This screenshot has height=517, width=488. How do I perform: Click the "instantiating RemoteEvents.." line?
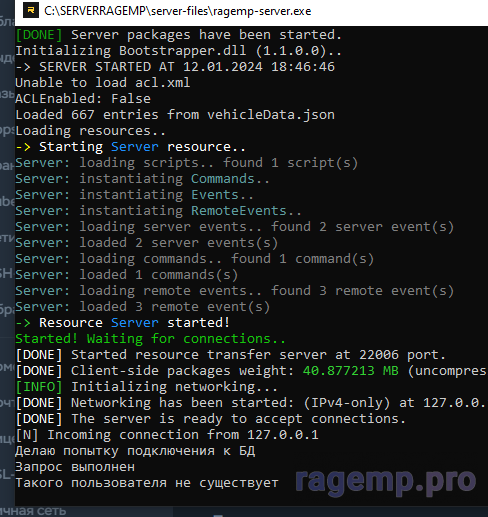pyautogui.click(x=158, y=211)
